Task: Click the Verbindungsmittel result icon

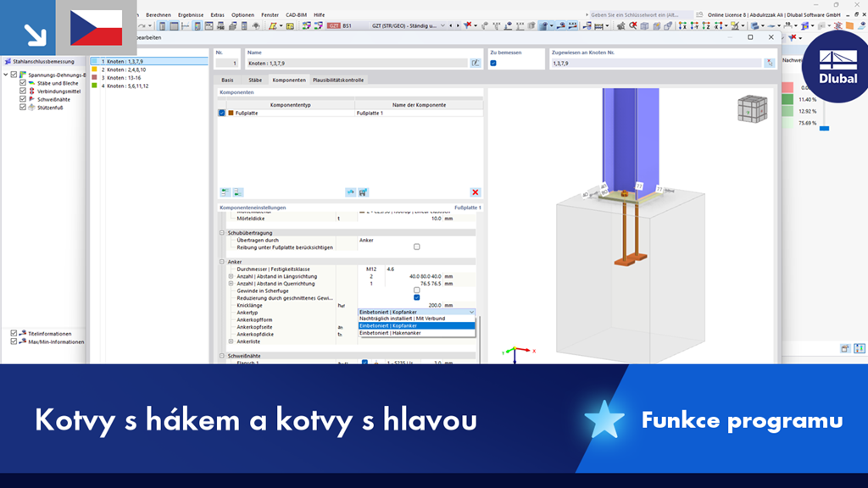Action: pyautogui.click(x=31, y=91)
